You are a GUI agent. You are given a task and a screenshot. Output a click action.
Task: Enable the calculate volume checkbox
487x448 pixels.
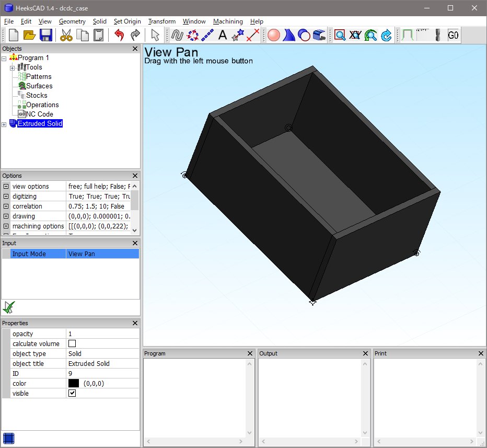coord(72,343)
